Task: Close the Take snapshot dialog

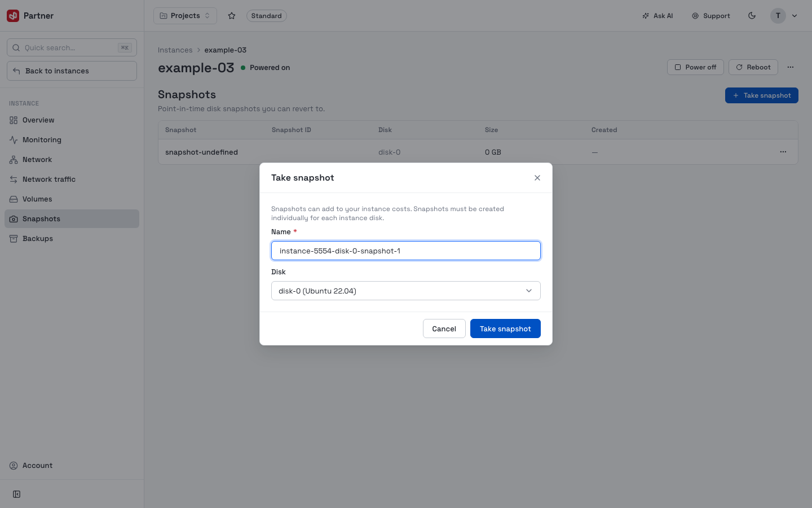Action: 537,178
